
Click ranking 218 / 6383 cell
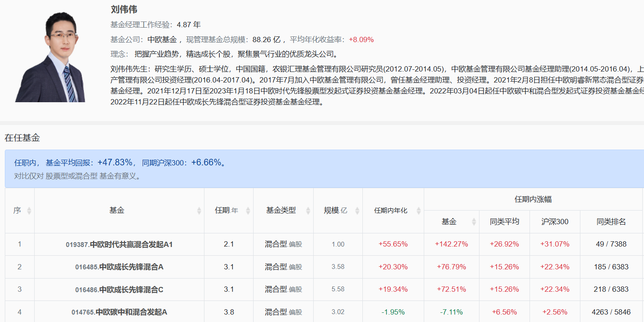[611, 290]
